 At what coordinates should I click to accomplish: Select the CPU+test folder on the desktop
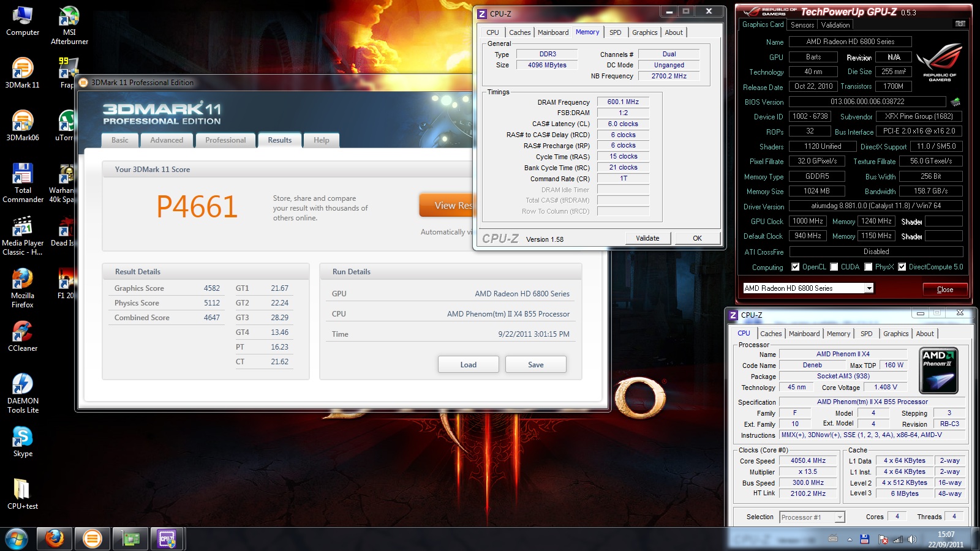pos(23,495)
